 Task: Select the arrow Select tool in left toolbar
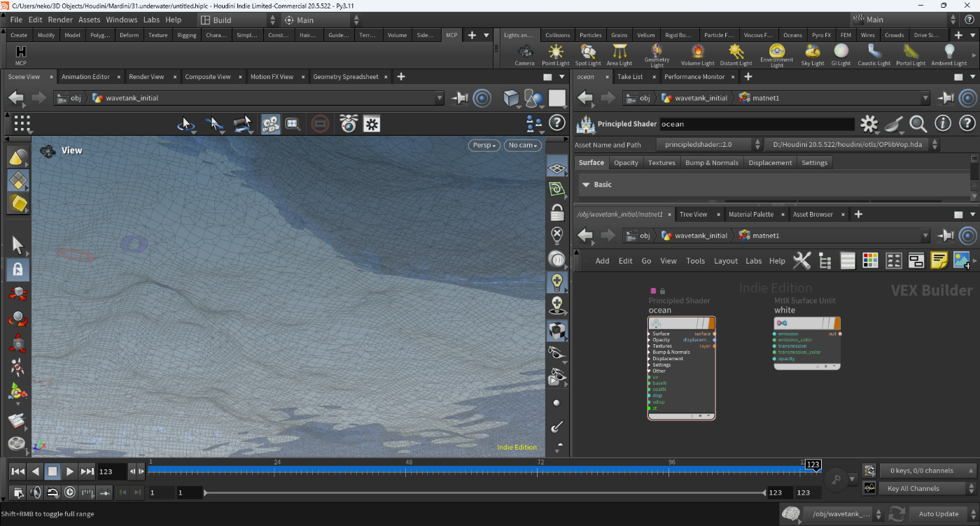coord(17,245)
